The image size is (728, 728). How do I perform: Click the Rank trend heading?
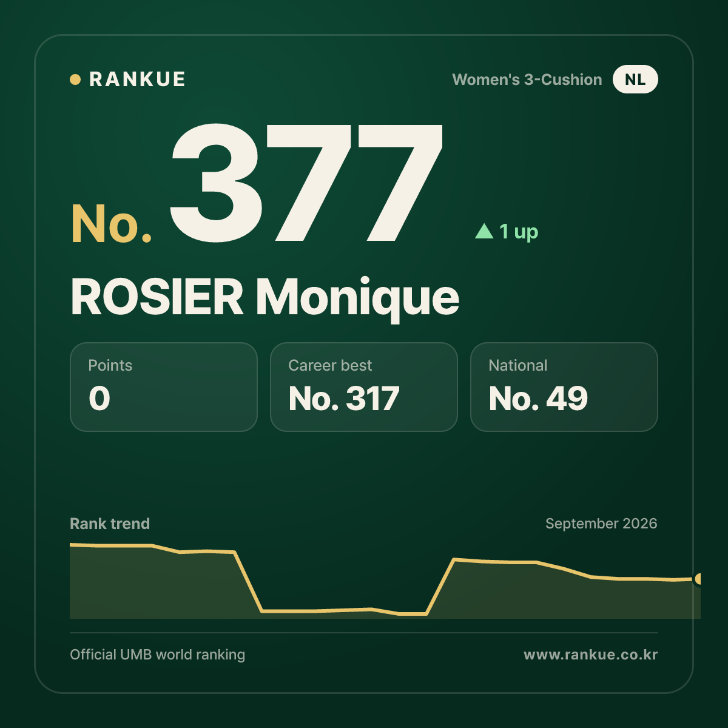(110, 524)
